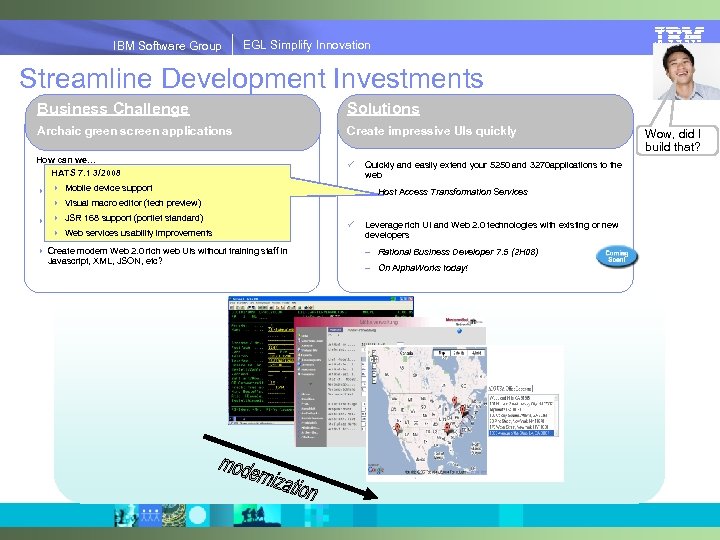The width and height of the screenshot is (720, 540).
Task: Click the Business Challenge heading
Action: [113, 108]
